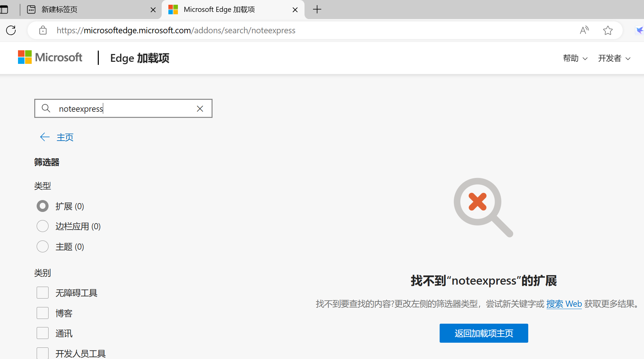Click the 类别 label text
This screenshot has width=644, height=359.
click(42, 273)
